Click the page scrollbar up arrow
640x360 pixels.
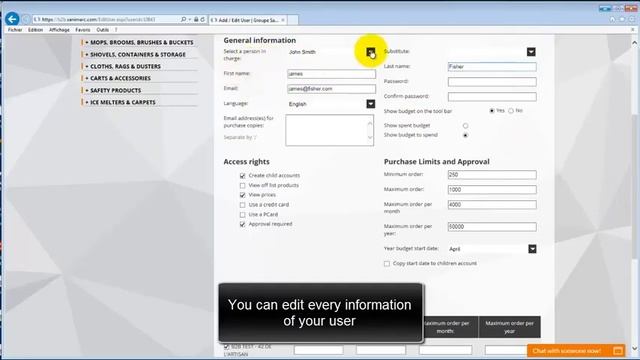click(x=634, y=42)
